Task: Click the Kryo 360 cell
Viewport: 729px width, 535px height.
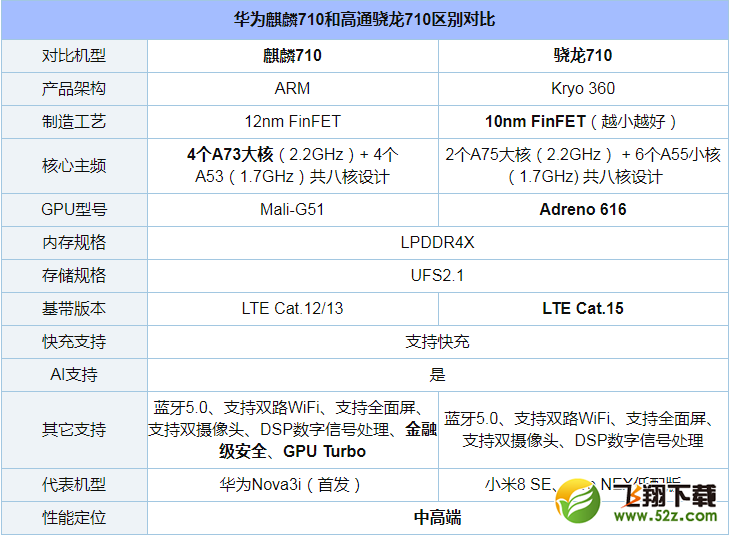Action: click(583, 89)
